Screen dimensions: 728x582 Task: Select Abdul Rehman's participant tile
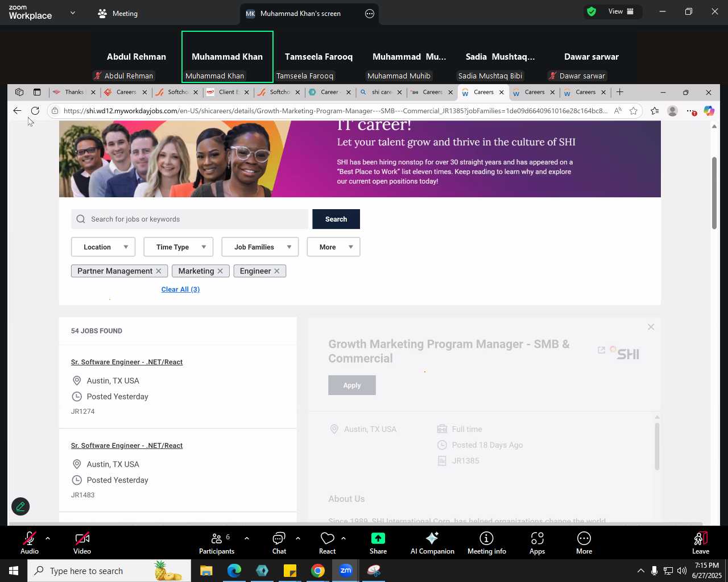click(x=136, y=57)
